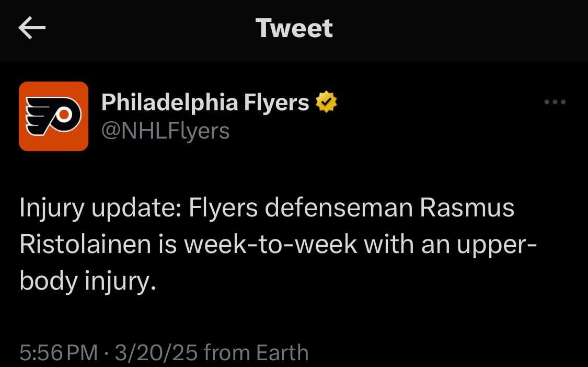Open the three-dot more options menu
This screenshot has width=588, height=367.
(x=555, y=102)
